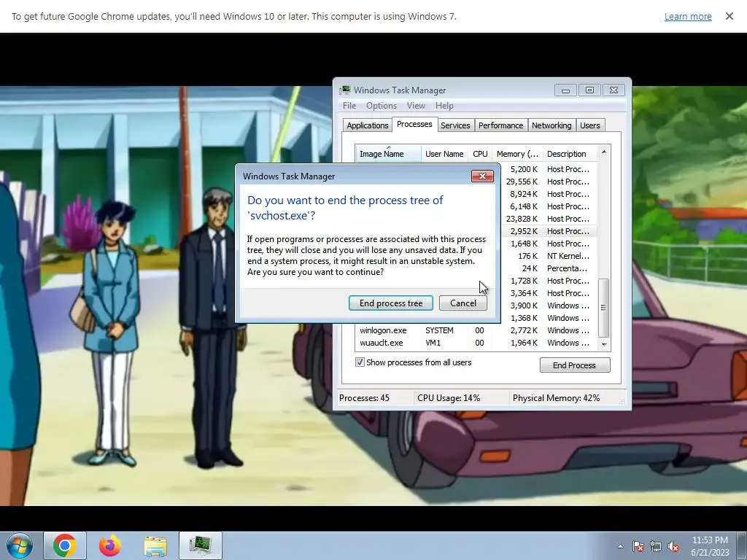
Task: Sort by Image Name column
Action: [388, 154]
